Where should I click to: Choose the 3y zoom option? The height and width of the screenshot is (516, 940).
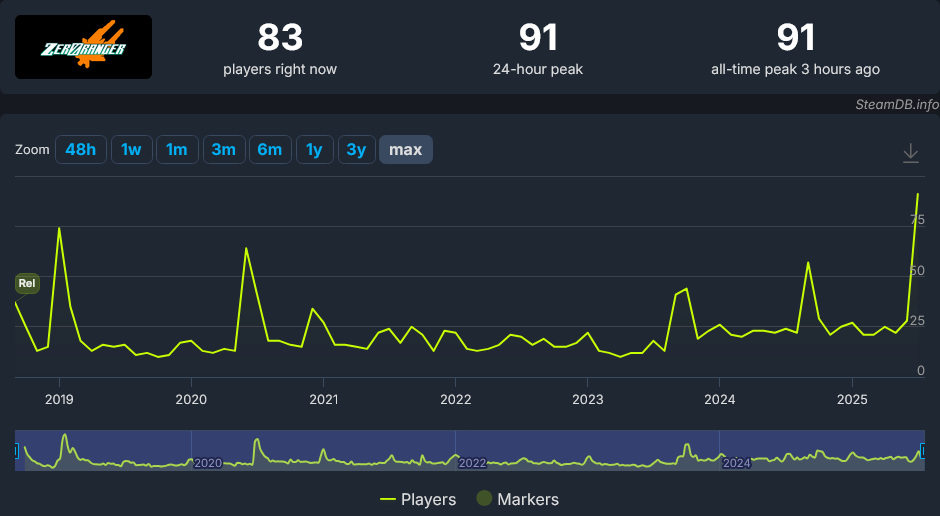pyautogui.click(x=356, y=149)
